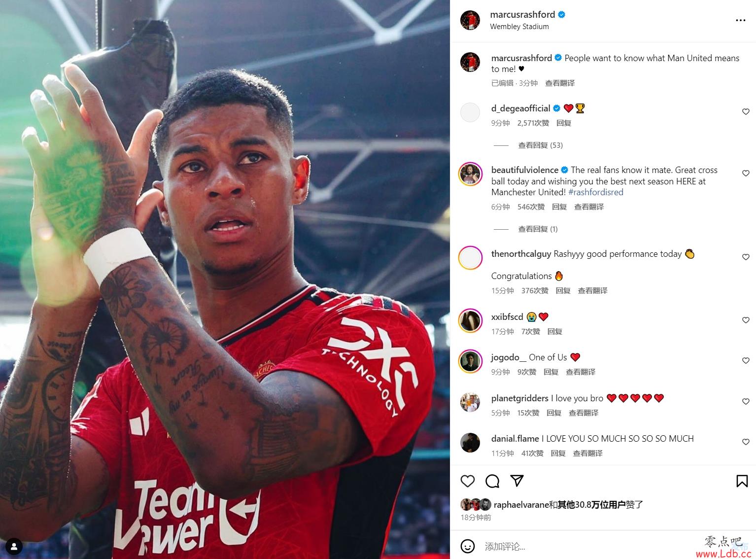This screenshot has width=756, height=559.
Task: Show translation of the post caption
Action: (559, 83)
